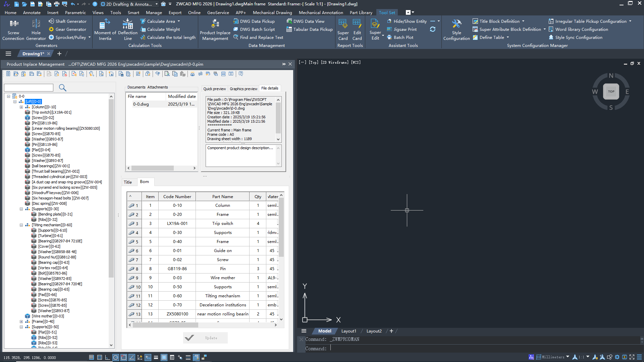Open DWG Batch Script tool
The image size is (644, 362).
point(257,29)
